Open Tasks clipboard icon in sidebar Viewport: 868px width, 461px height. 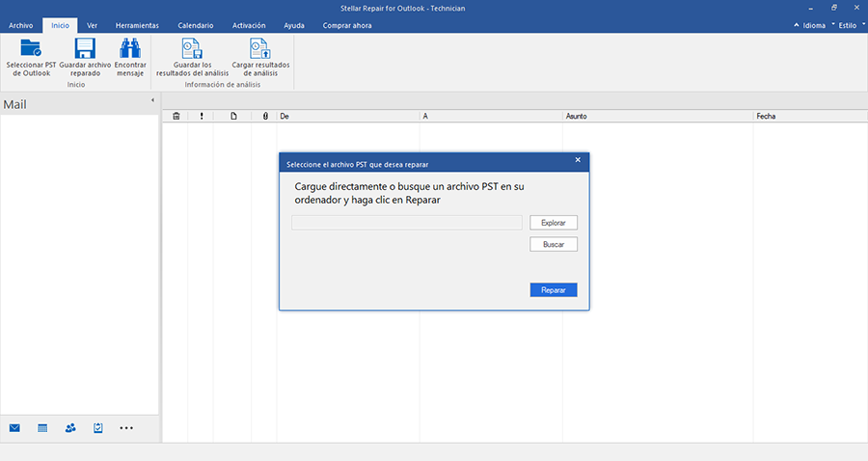(98, 428)
